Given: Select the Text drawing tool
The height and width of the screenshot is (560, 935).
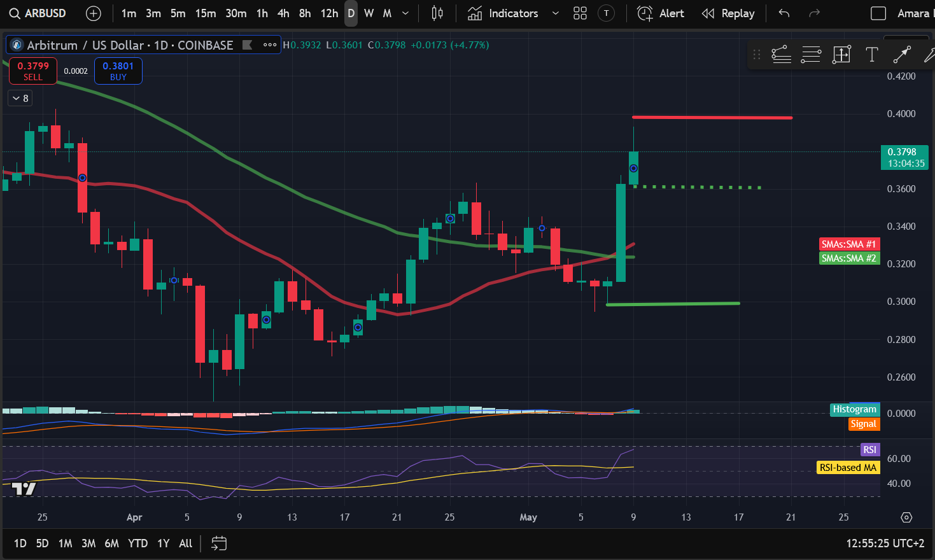Looking at the screenshot, I should (871, 55).
